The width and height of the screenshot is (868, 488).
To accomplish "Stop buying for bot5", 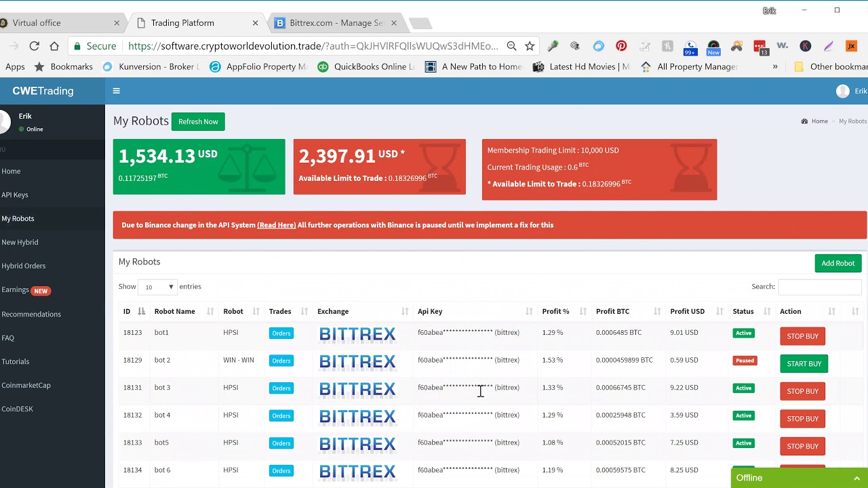I will tap(802, 446).
